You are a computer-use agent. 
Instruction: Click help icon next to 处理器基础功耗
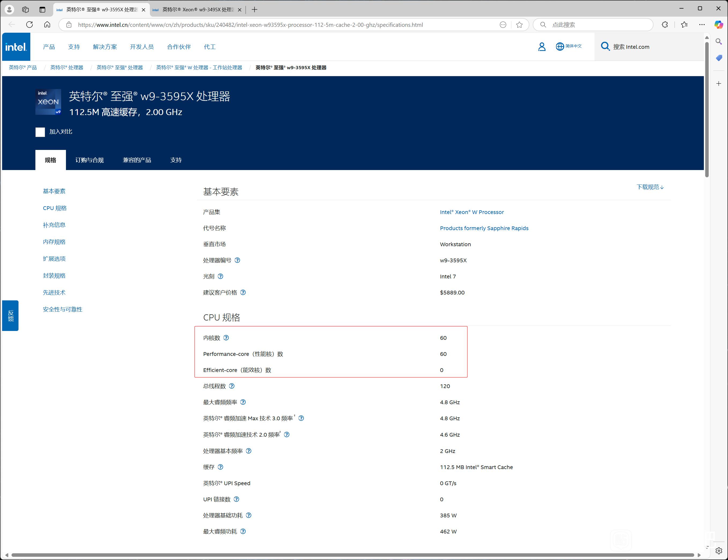pyautogui.click(x=249, y=515)
